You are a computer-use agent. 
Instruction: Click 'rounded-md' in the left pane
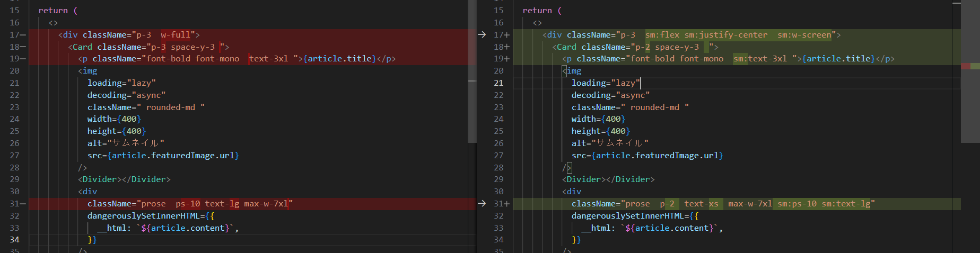[171, 107]
